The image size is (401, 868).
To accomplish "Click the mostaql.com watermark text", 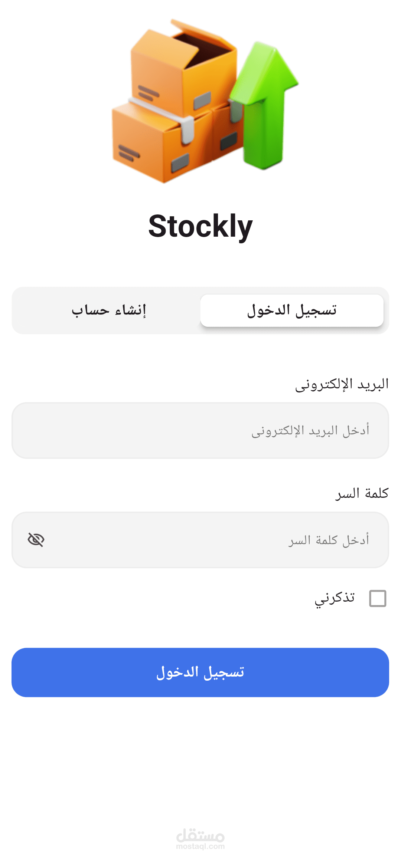I will (200, 846).
